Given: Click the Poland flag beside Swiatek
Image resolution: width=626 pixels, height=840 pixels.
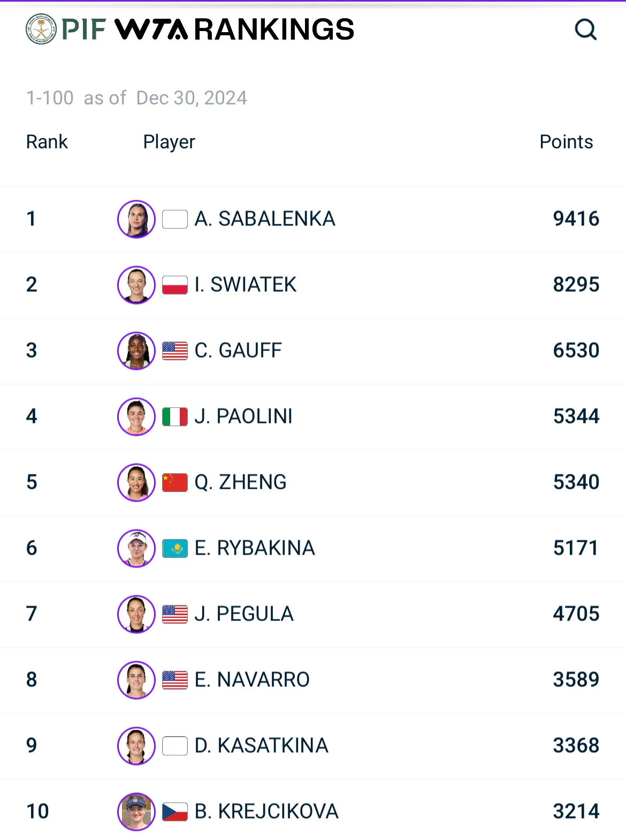Looking at the screenshot, I should coord(175,285).
